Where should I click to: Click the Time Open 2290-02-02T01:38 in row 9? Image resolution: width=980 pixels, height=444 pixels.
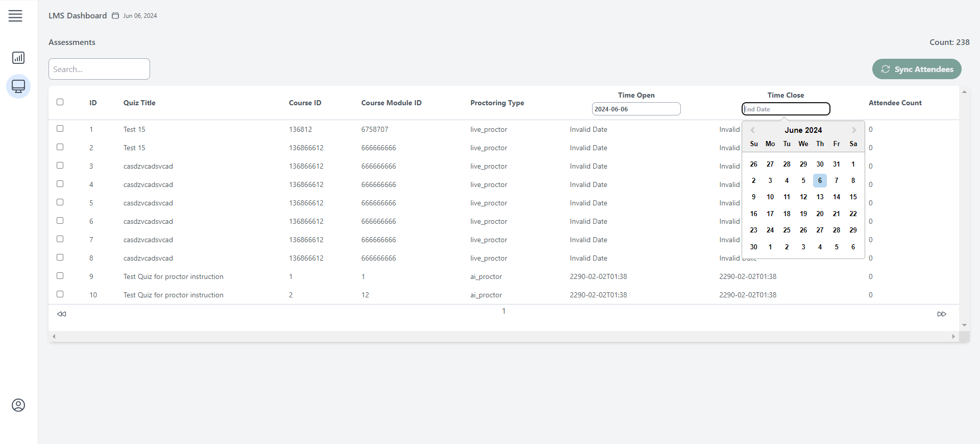tap(598, 276)
